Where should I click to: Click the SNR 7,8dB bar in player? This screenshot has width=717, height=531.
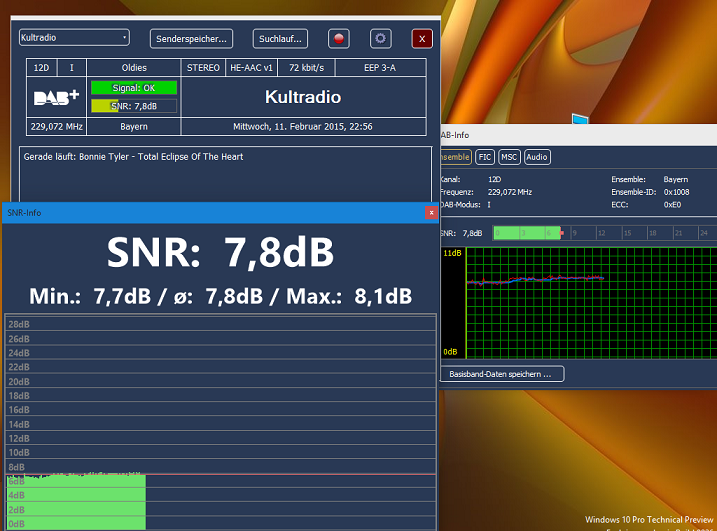point(133,106)
